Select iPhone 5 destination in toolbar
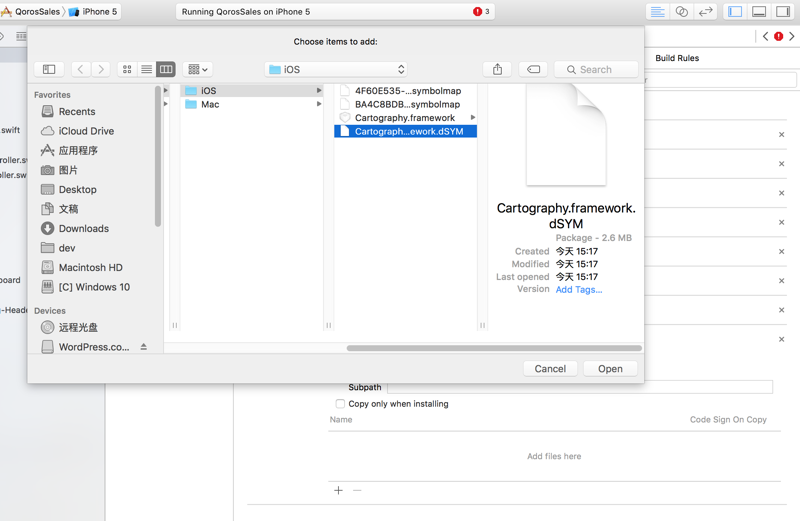 click(94, 12)
